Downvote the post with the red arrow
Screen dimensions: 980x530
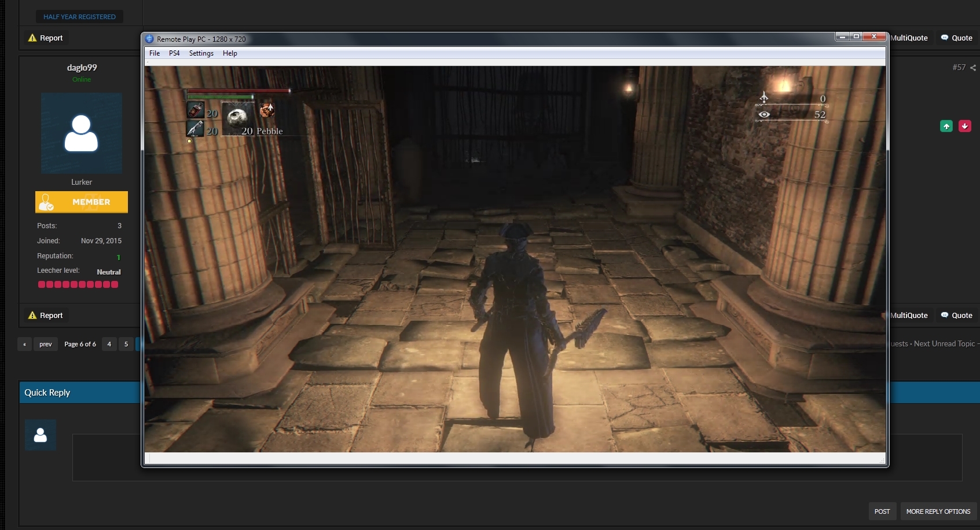click(x=965, y=126)
